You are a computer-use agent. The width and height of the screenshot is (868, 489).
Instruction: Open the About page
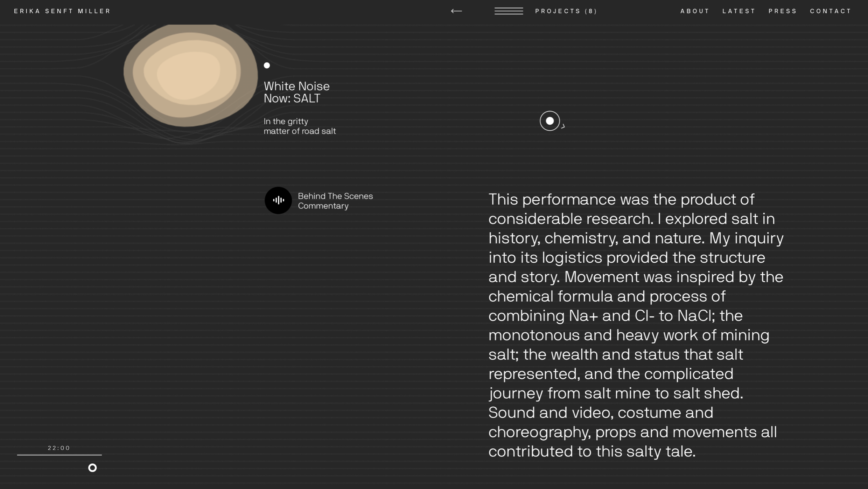point(695,11)
